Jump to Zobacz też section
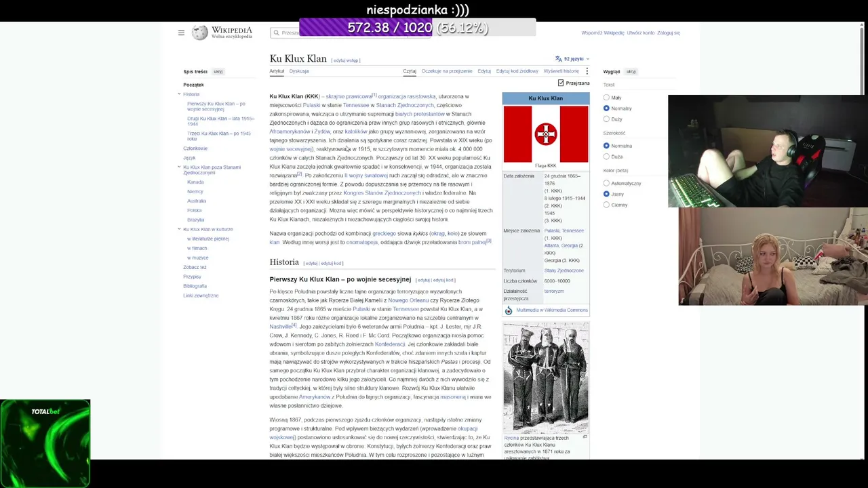 (195, 267)
